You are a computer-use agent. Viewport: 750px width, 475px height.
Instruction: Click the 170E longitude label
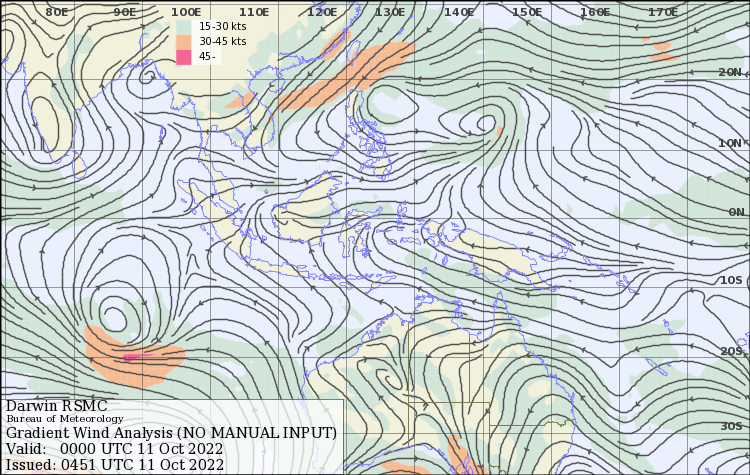tap(663, 12)
